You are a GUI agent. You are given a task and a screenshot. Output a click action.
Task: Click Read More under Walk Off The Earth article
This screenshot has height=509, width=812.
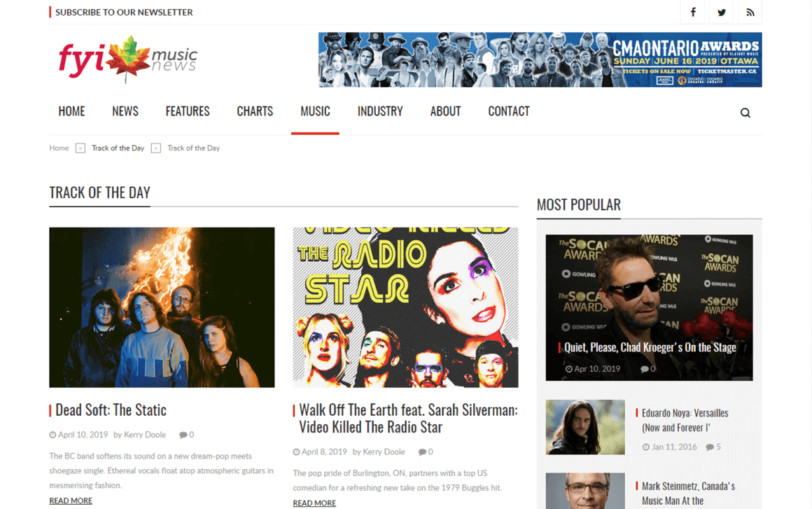(314, 503)
